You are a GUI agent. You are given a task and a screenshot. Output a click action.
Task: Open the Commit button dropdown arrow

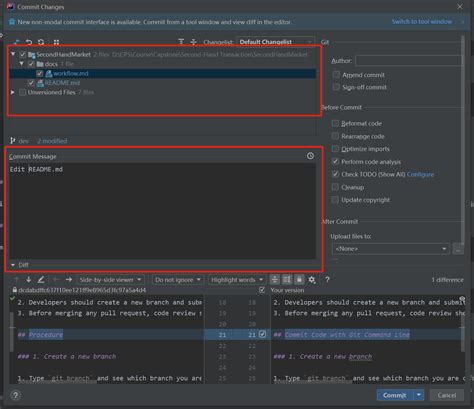(x=419, y=395)
